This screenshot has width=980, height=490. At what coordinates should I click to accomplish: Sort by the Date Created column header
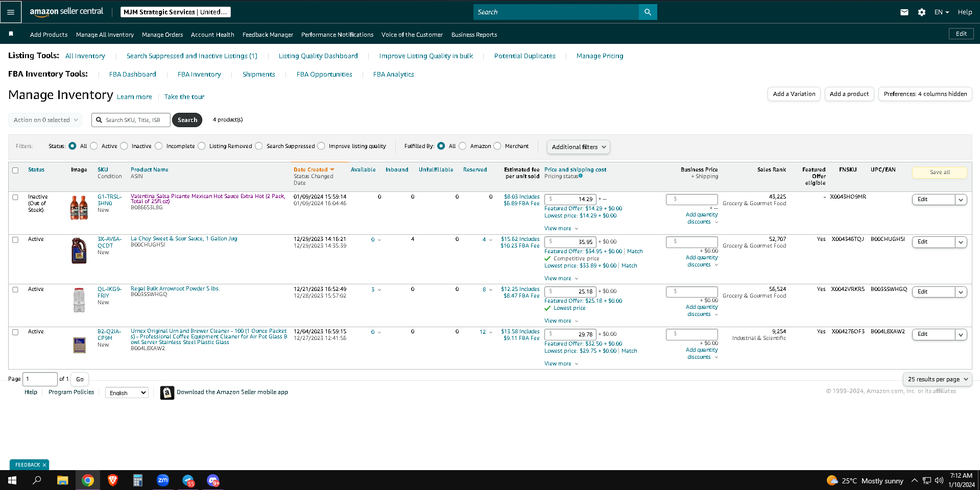pos(314,170)
